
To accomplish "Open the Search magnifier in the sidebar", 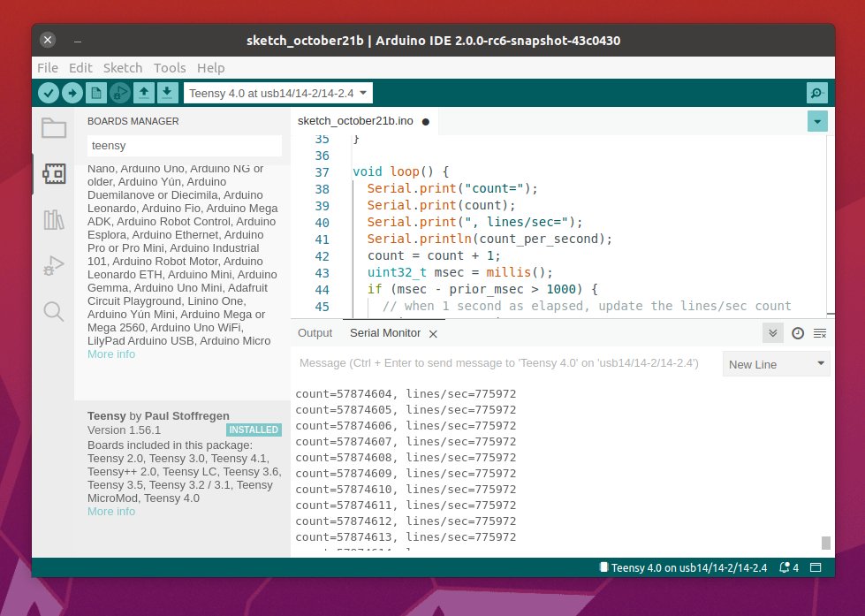I will (54, 311).
